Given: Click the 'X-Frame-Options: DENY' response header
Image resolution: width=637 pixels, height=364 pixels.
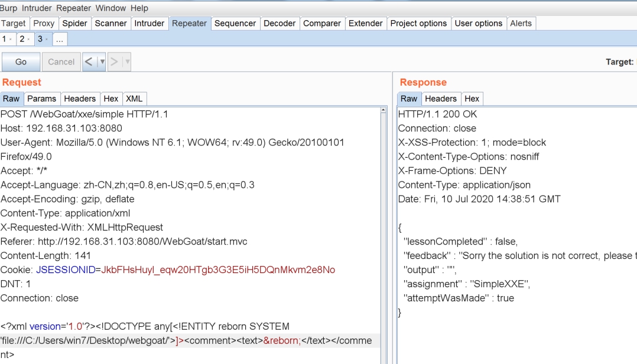Looking at the screenshot, I should pos(453,171).
